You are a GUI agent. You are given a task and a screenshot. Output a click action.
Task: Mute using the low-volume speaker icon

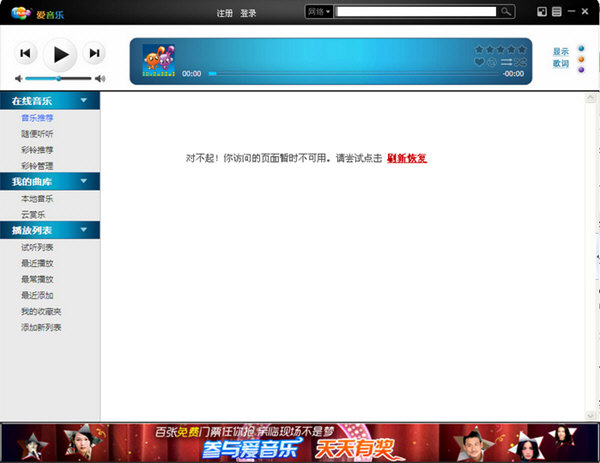(x=19, y=78)
